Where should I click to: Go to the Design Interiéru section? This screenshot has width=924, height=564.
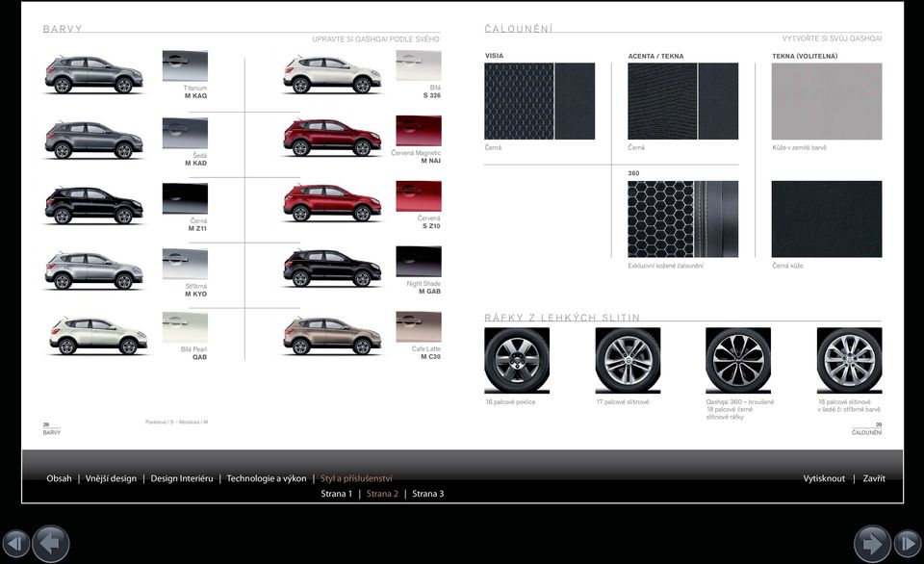tap(182, 478)
